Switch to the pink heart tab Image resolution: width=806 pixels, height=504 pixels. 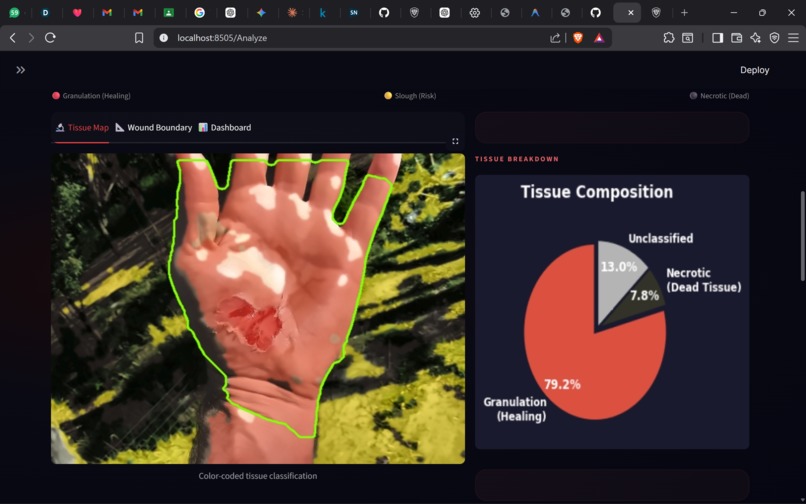(x=77, y=13)
